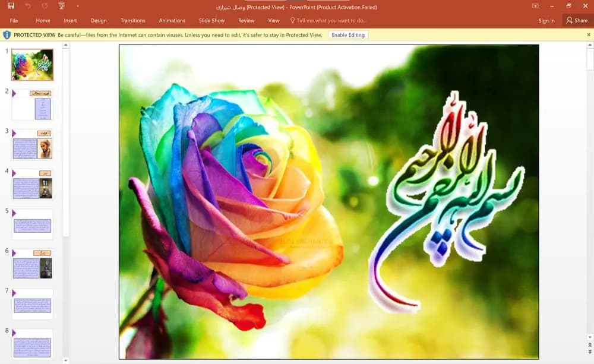Go to the next slide using the double-down arrow
Image resolution: width=594 pixels, height=364 pixels.
[x=590, y=352]
